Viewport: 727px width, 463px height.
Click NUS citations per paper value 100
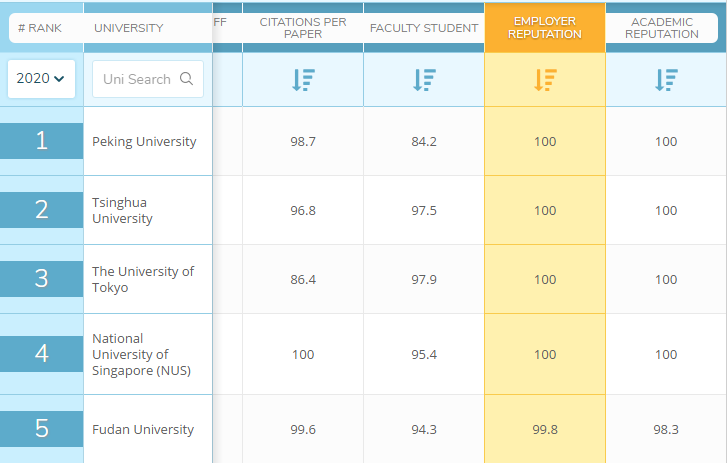click(303, 355)
